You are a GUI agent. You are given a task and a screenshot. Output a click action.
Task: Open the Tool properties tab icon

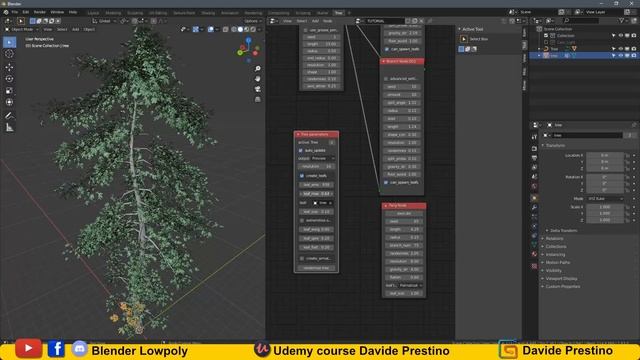(534, 137)
